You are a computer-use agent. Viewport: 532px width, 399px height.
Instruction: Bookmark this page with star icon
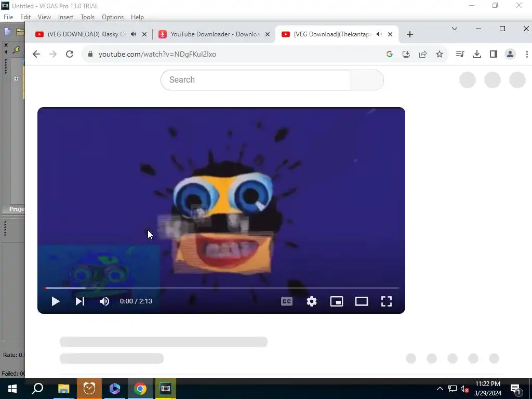pos(440,54)
